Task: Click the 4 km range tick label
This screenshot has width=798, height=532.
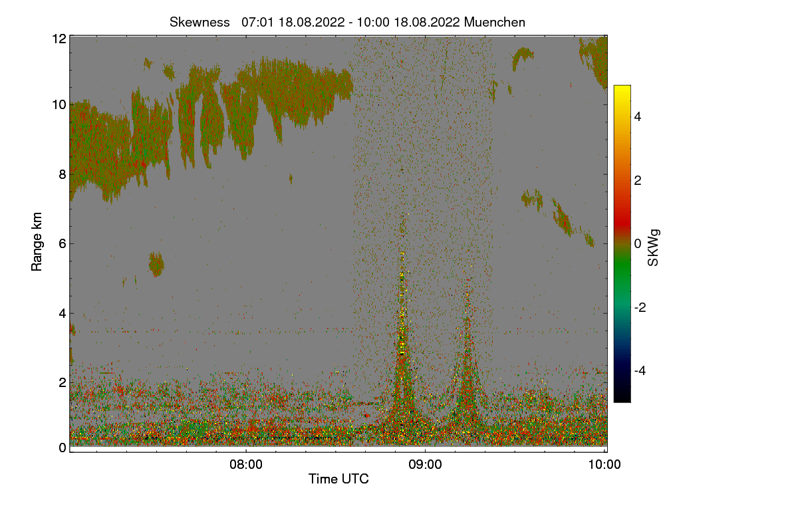Action: (62, 313)
